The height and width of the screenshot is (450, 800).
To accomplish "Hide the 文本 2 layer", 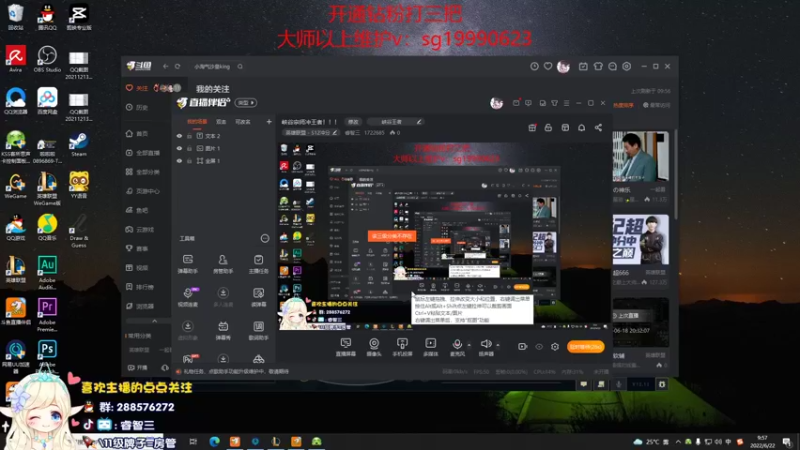I will (x=179, y=136).
